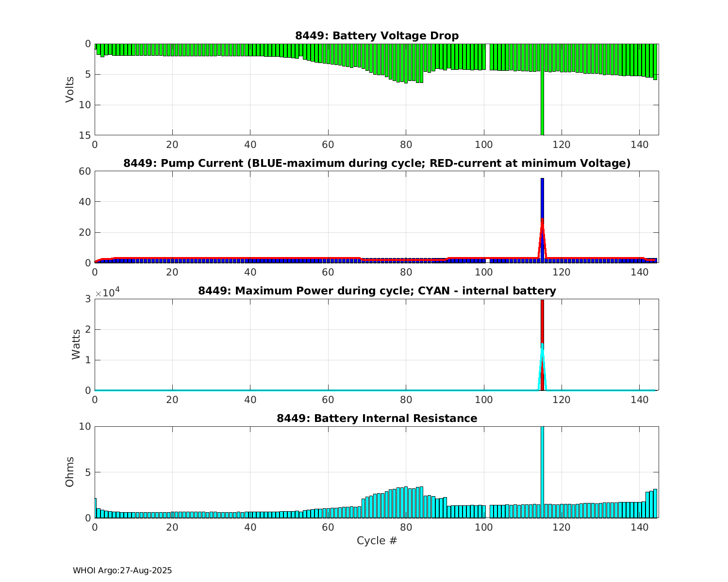Click the tall green voltage spike near cycle 115

tap(542, 107)
